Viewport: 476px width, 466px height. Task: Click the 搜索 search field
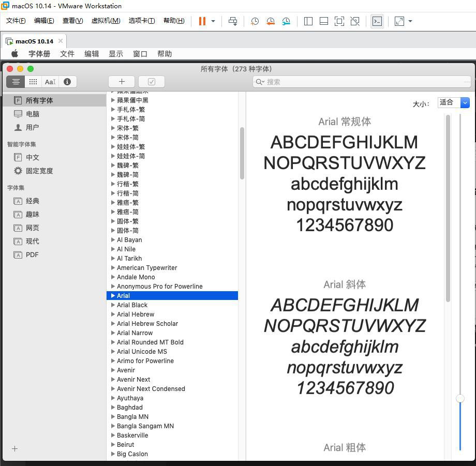(x=361, y=82)
